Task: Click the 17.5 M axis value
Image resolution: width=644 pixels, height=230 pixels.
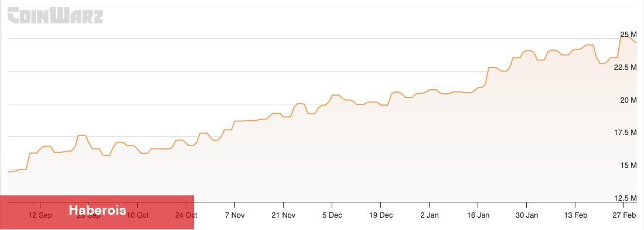Action: pyautogui.click(x=625, y=133)
